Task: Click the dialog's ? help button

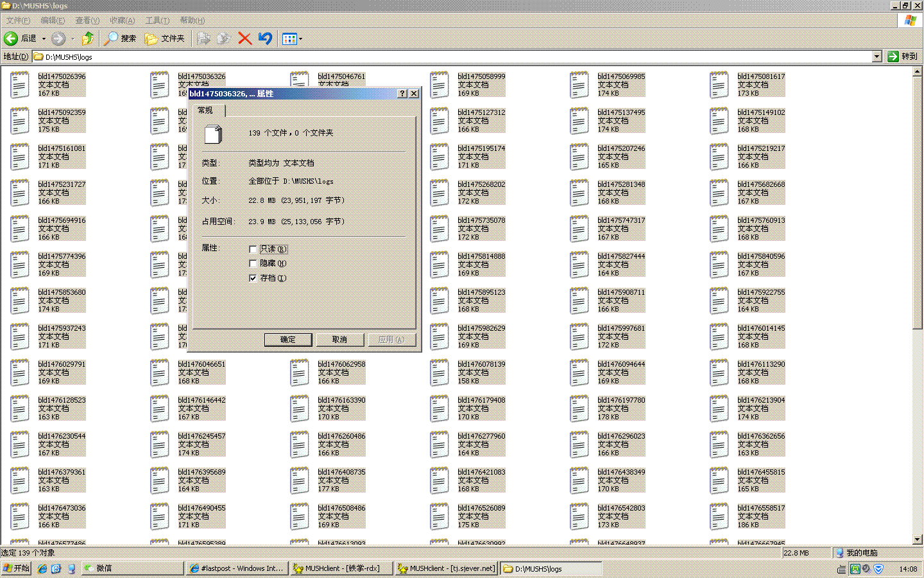Action: click(402, 94)
